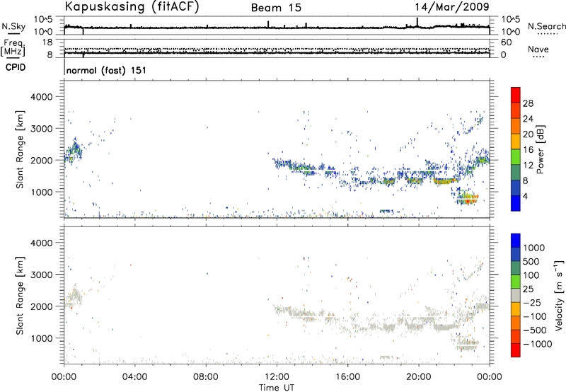The width and height of the screenshot is (566, 392).
Task: Select the "Freq. [MHz]" axis label
Action: coord(13,47)
